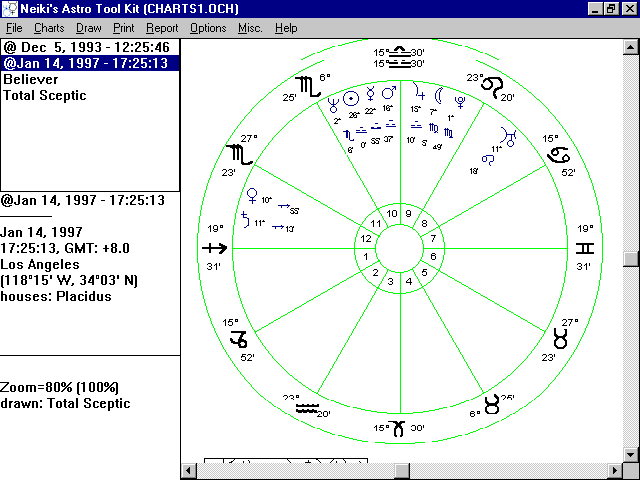
Task: Click the Mars symbol in the tenth house
Action: 388,94
